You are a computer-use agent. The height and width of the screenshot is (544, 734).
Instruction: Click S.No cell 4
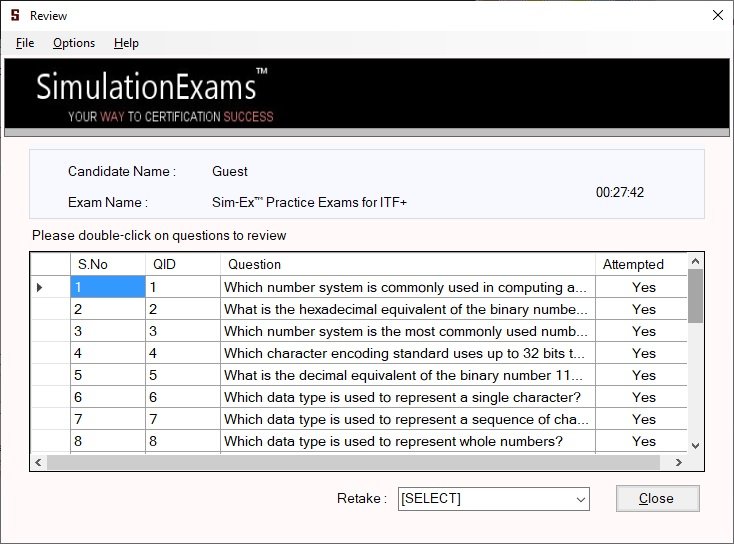[108, 353]
